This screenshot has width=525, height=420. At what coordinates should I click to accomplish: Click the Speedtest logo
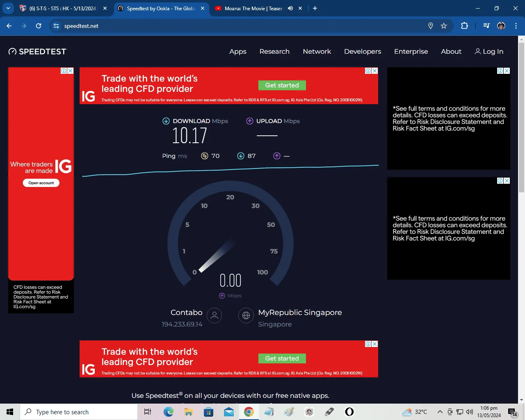[x=37, y=52]
